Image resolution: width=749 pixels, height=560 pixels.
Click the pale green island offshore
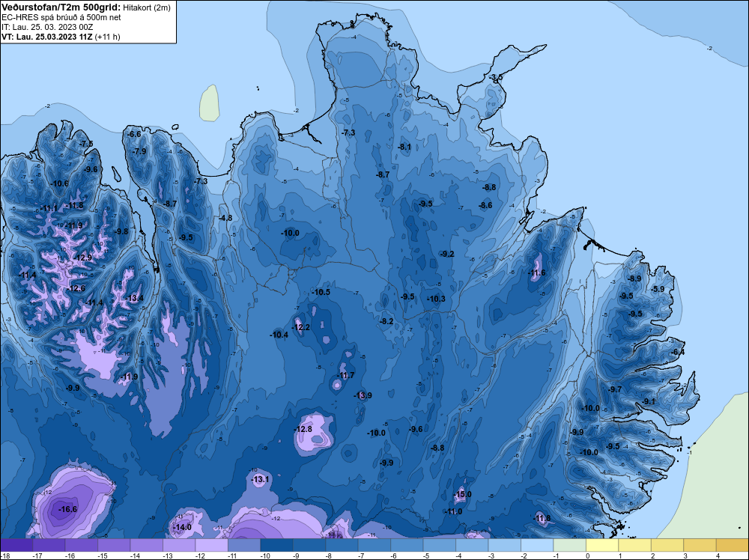[x=210, y=103]
